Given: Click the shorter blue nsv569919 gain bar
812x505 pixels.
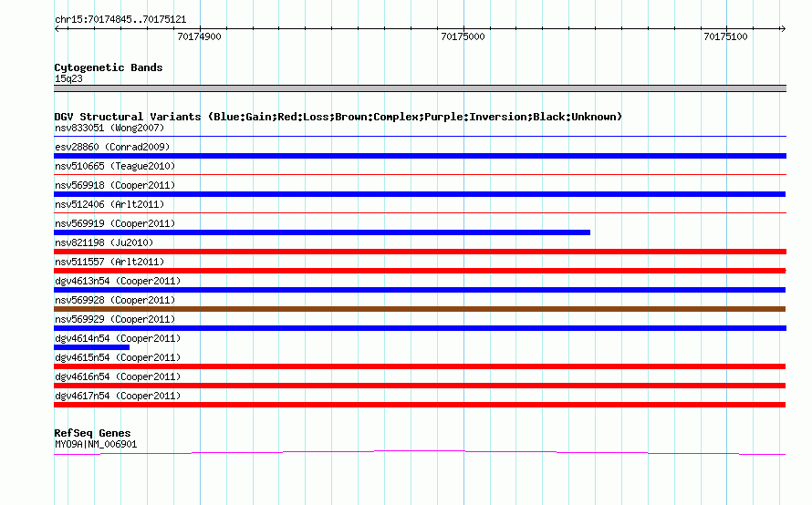Looking at the screenshot, I should 322,232.
